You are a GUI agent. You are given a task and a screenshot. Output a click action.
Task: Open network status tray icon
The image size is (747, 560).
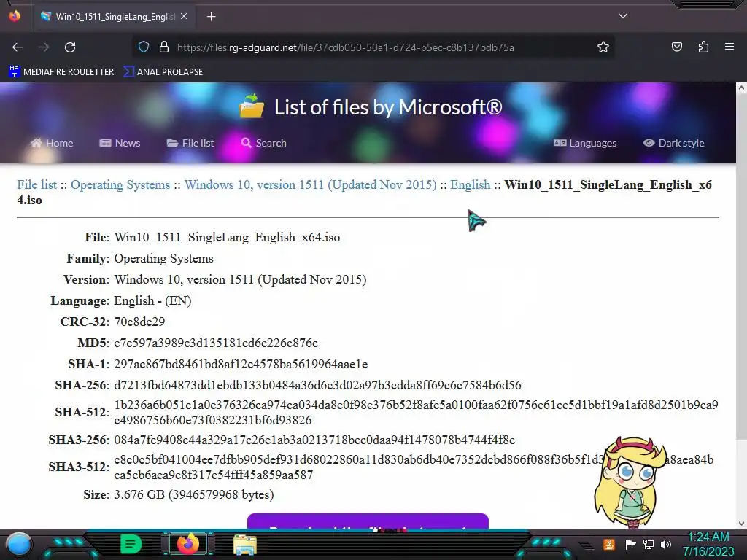(648, 544)
